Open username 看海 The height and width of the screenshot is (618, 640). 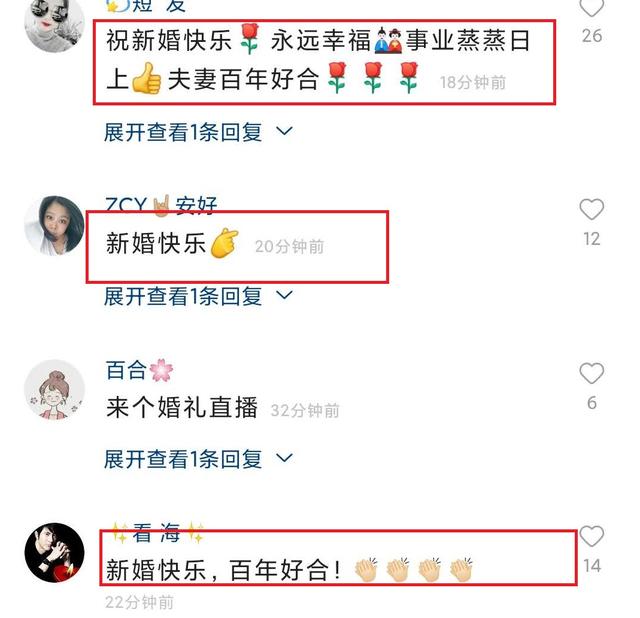[x=157, y=533]
